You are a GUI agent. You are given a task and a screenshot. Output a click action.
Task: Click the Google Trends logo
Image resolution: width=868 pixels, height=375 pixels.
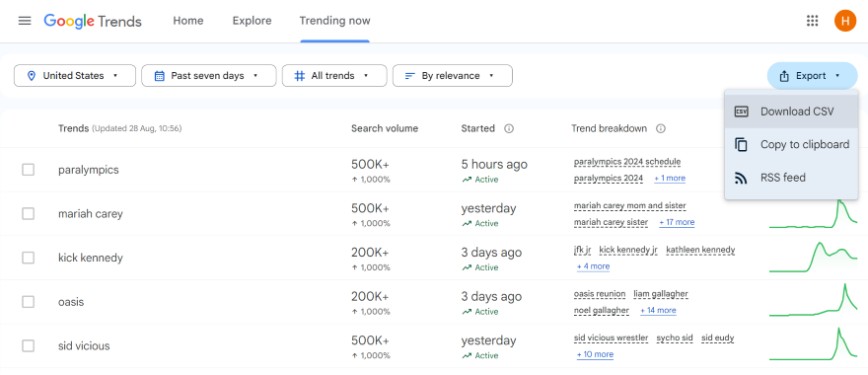tap(93, 21)
